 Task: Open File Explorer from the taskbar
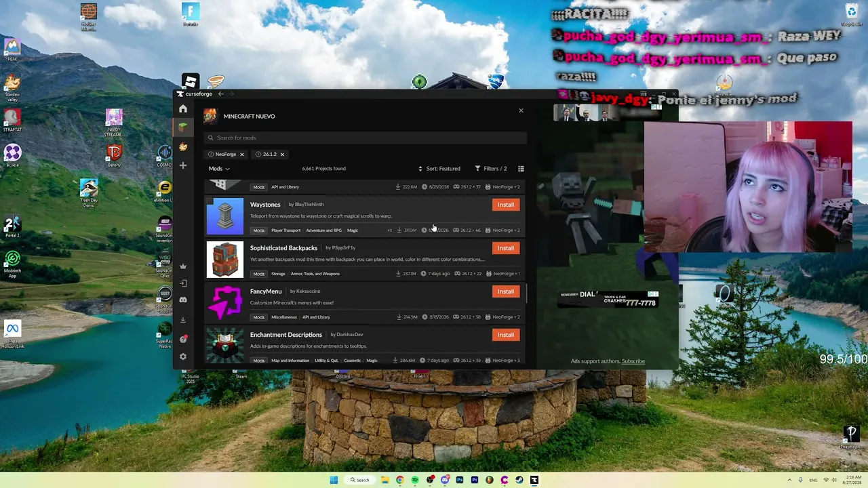384,480
